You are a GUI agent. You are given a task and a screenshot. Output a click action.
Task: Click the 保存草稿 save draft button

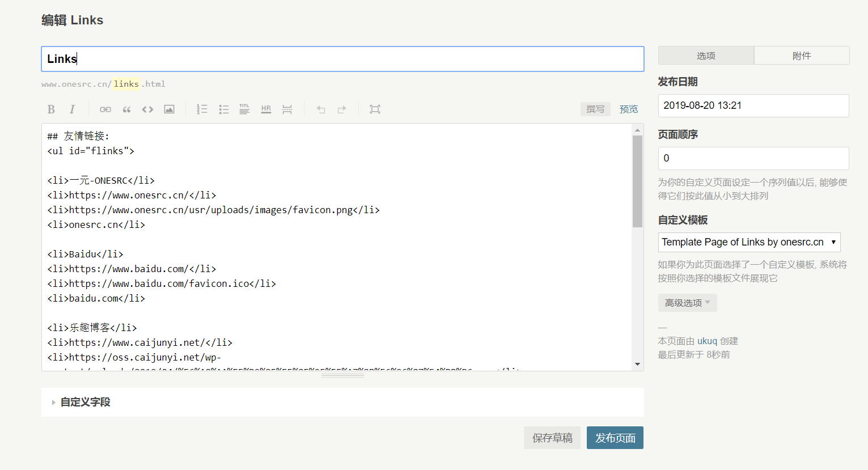point(552,438)
